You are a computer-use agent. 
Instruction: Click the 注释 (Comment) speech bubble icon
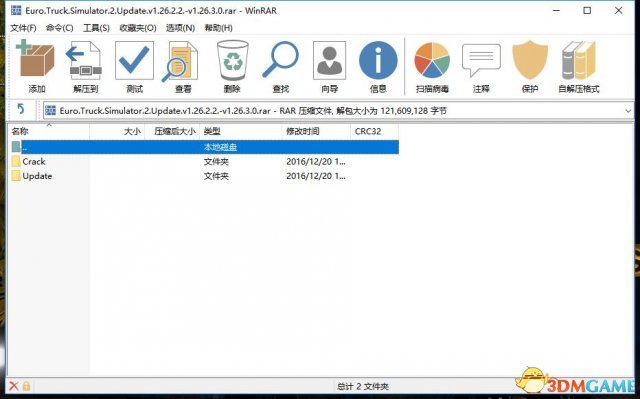[481, 60]
